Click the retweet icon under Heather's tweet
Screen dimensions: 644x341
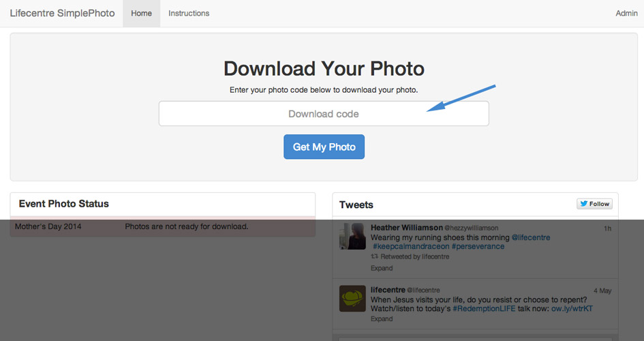(x=375, y=256)
